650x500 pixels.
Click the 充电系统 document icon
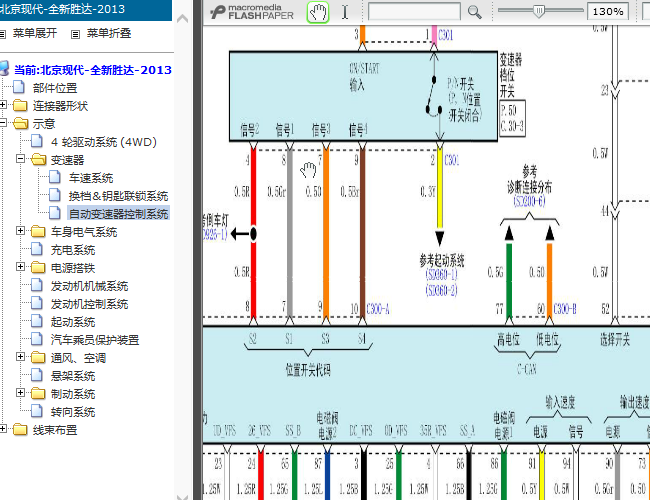[x=36, y=249]
